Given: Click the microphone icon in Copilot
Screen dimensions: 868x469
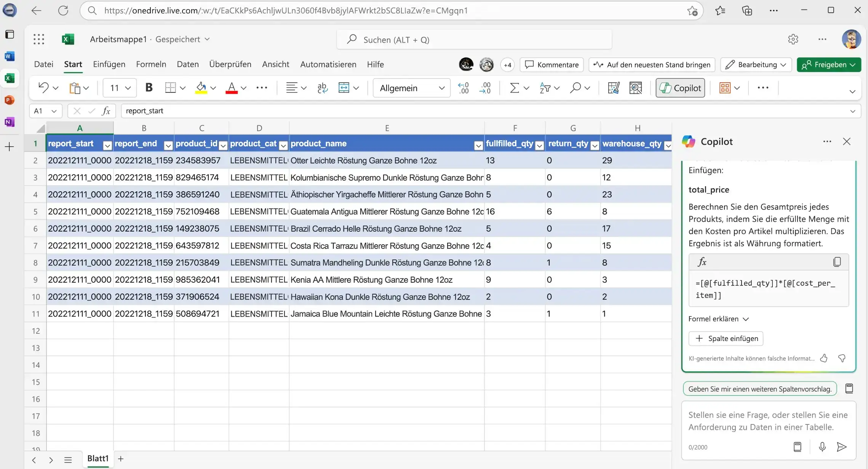Looking at the screenshot, I should 822,447.
